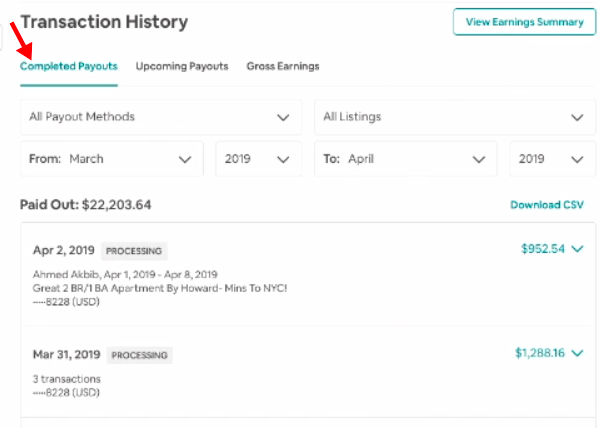This screenshot has height=428, width=600.
Task: Open the To year 2019 dropdown
Action: coord(553,159)
